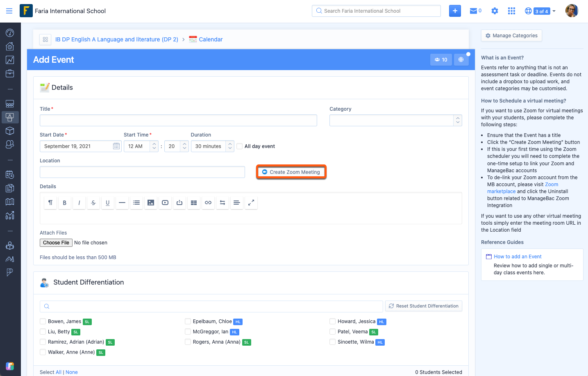Open the apps grid launcher icon

point(511,11)
